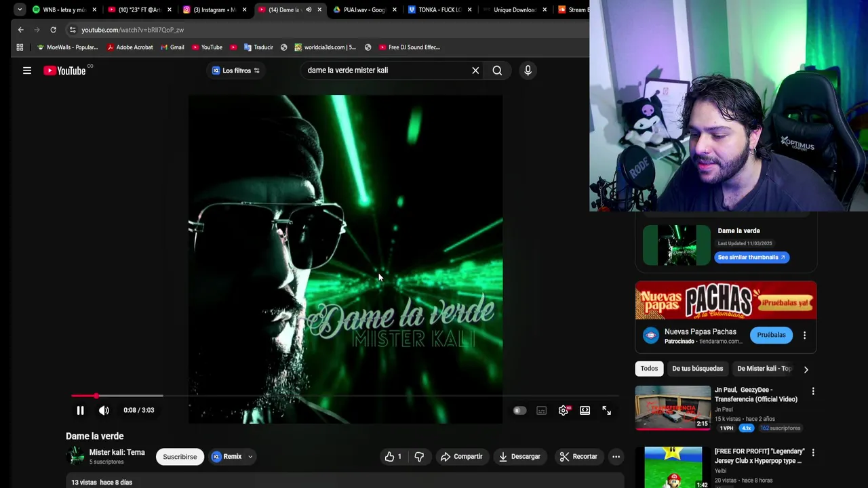Viewport: 868px width, 488px height.
Task: Expand the Remix dropdown arrow
Action: (250, 457)
